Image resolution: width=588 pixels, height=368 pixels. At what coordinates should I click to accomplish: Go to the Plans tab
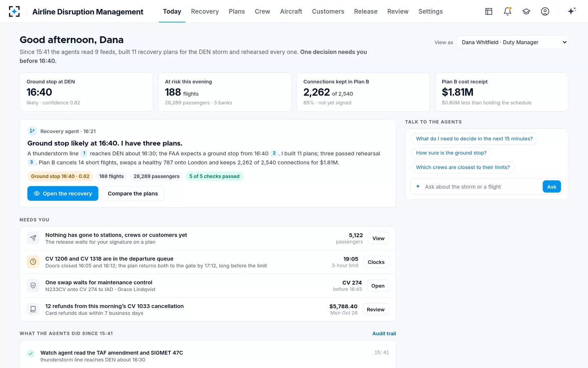click(x=237, y=11)
